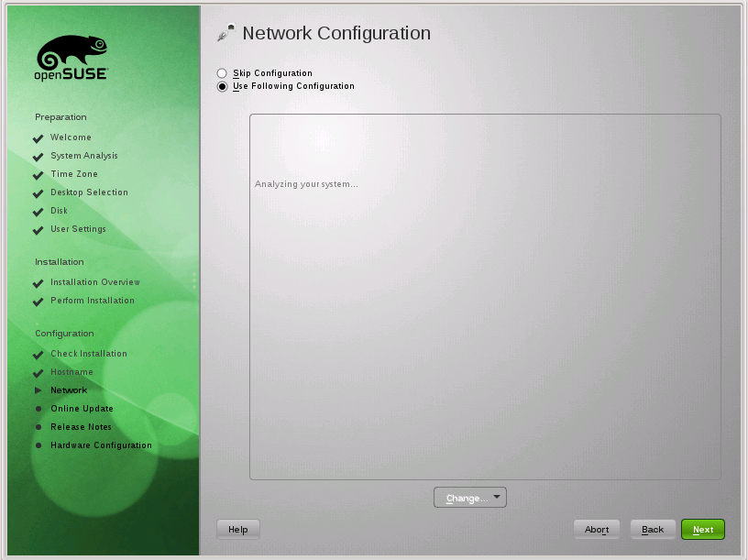Click the Online Update bullet icon

38,409
